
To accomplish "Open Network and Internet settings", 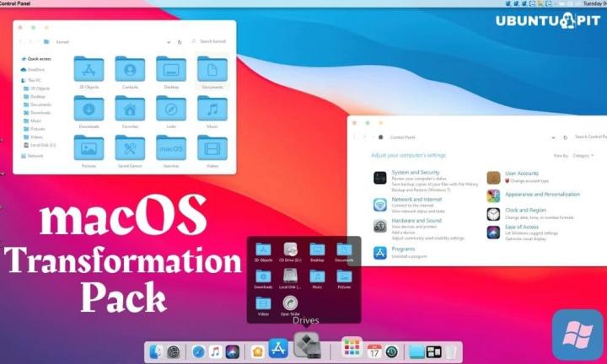I will point(416,200).
